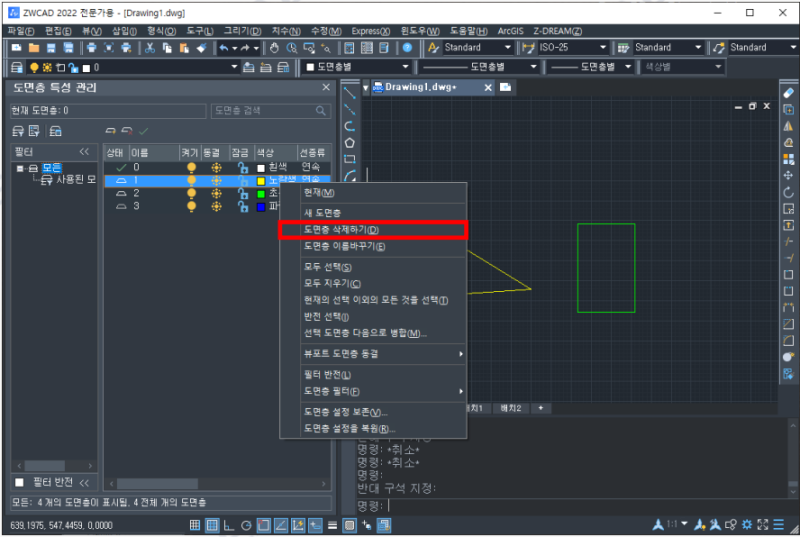The width and height of the screenshot is (800, 537).
Task: Check the 필터 반전 checkbox
Action: click(x=20, y=482)
